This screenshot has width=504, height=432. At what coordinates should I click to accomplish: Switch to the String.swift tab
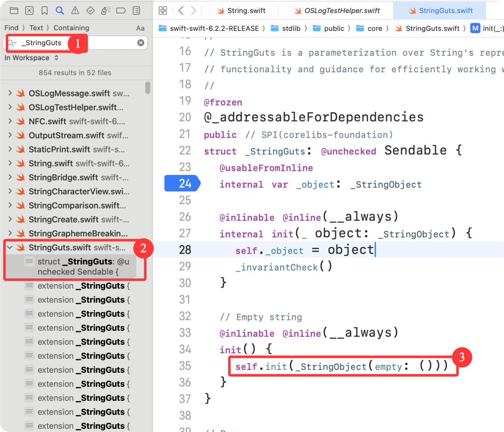coord(241,11)
